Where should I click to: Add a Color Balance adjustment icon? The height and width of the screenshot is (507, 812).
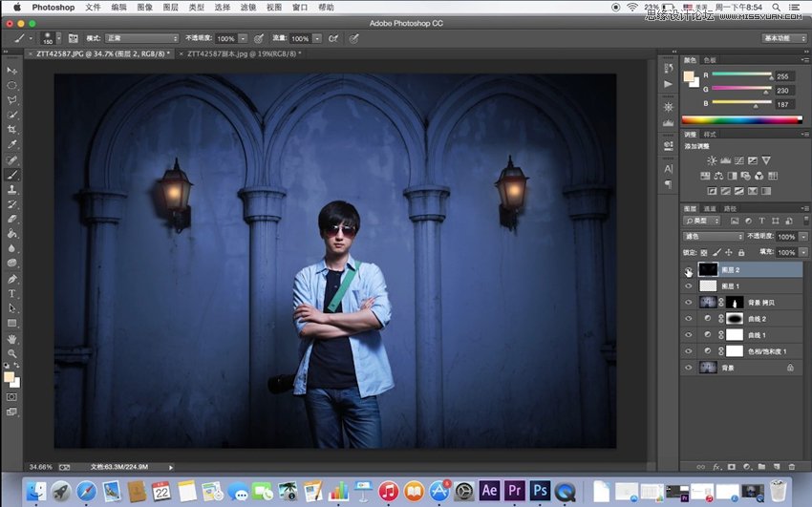(x=718, y=176)
